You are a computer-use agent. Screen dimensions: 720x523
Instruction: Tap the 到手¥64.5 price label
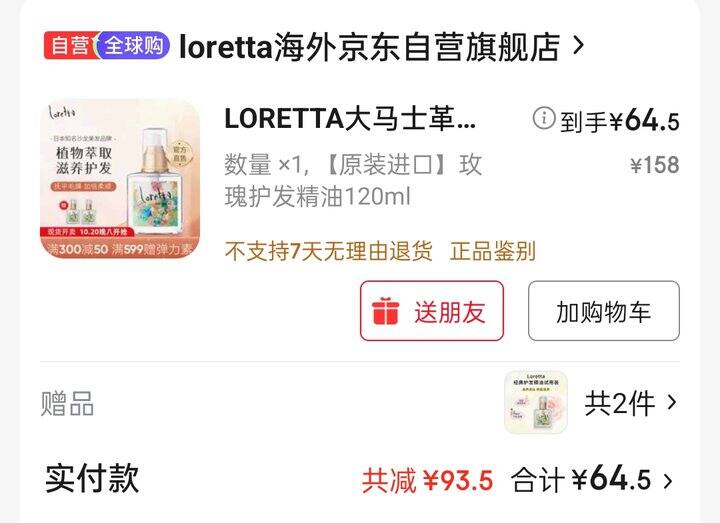point(619,121)
